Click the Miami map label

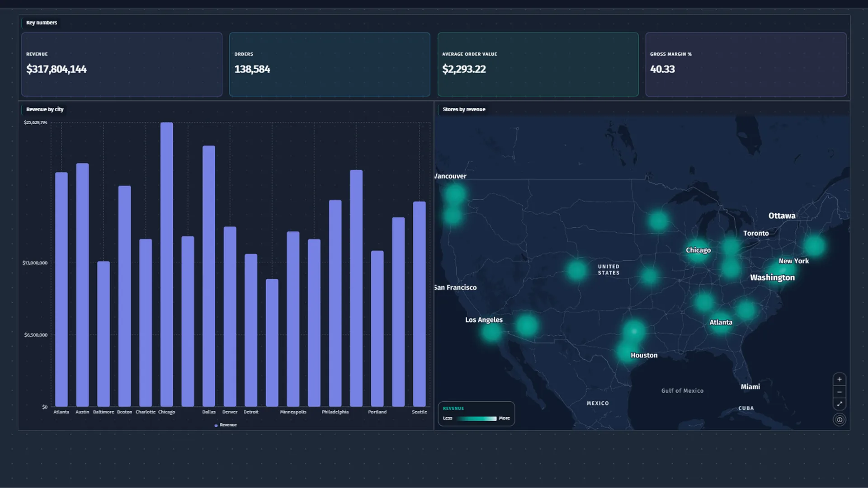[x=750, y=387]
